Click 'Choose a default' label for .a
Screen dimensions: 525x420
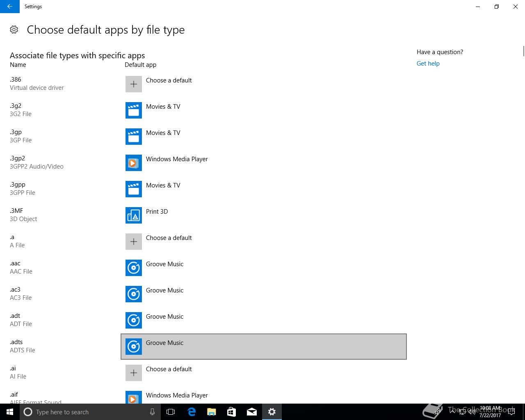coord(169,238)
